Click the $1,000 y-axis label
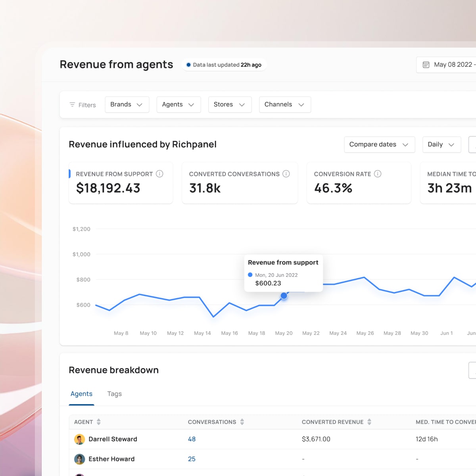The width and height of the screenshot is (476, 476). coord(81,254)
